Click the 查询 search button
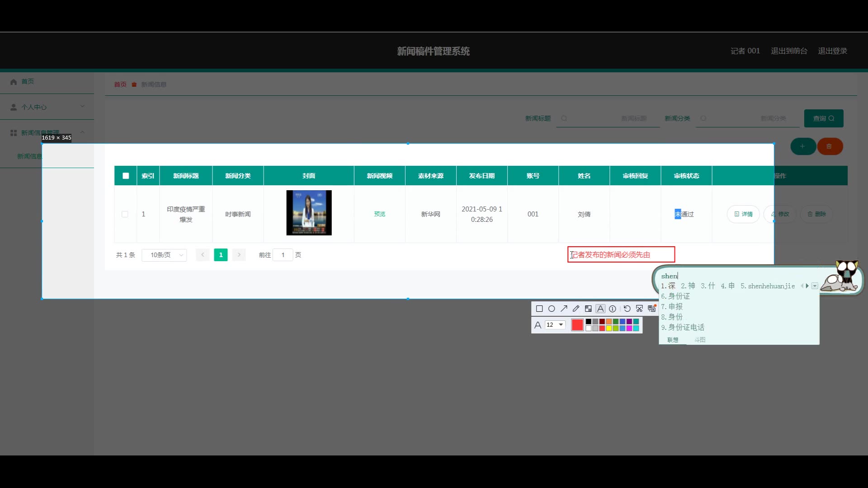868x488 pixels. click(x=823, y=118)
